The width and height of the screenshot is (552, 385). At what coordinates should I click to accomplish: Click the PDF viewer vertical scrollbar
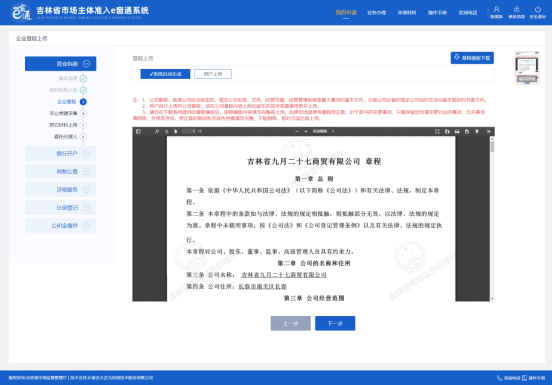(492, 219)
